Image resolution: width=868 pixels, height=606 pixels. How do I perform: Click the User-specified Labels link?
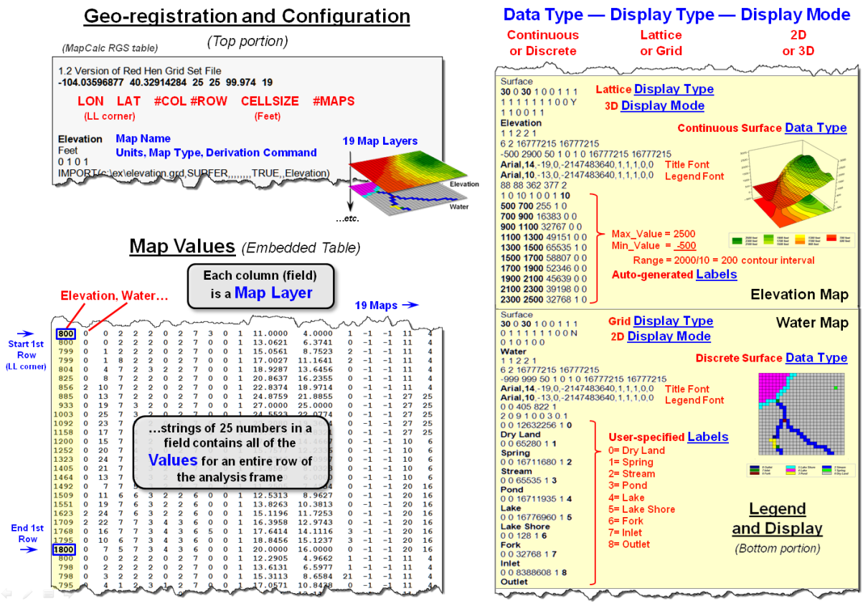coord(707,437)
